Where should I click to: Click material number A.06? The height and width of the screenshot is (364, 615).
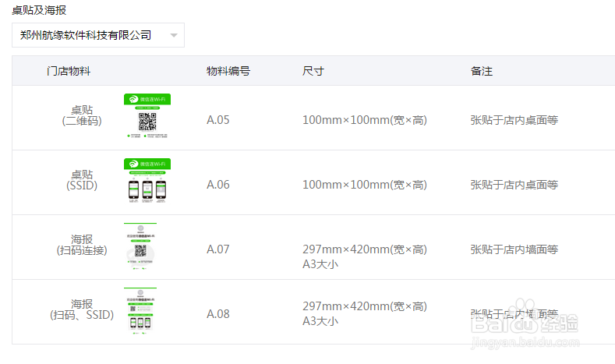click(218, 185)
